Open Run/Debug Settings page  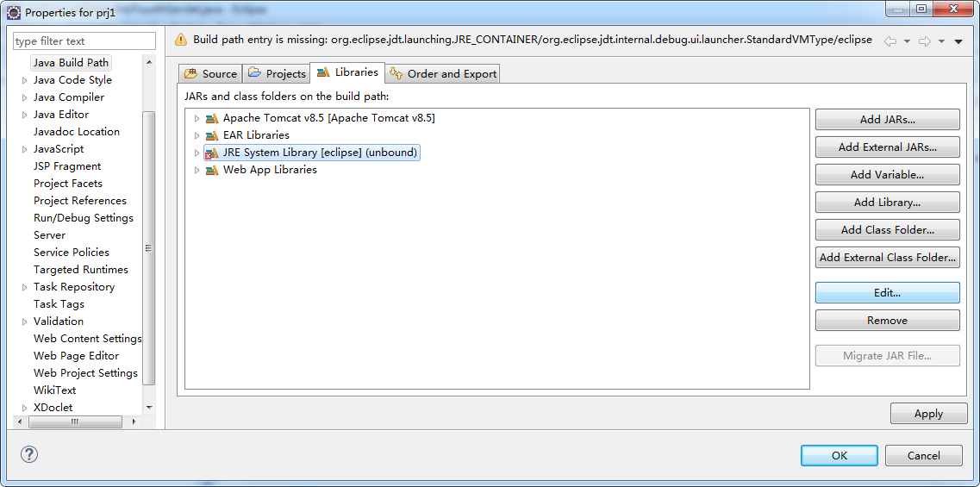click(x=83, y=218)
